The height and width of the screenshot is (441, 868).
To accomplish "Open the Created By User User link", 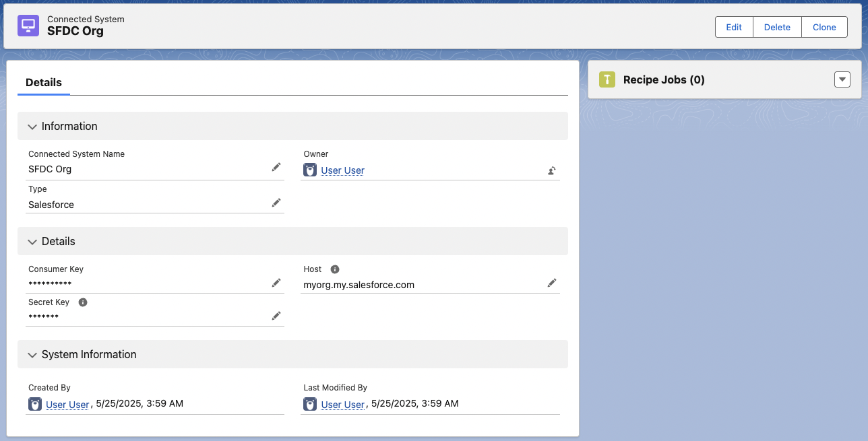I will 67,405.
